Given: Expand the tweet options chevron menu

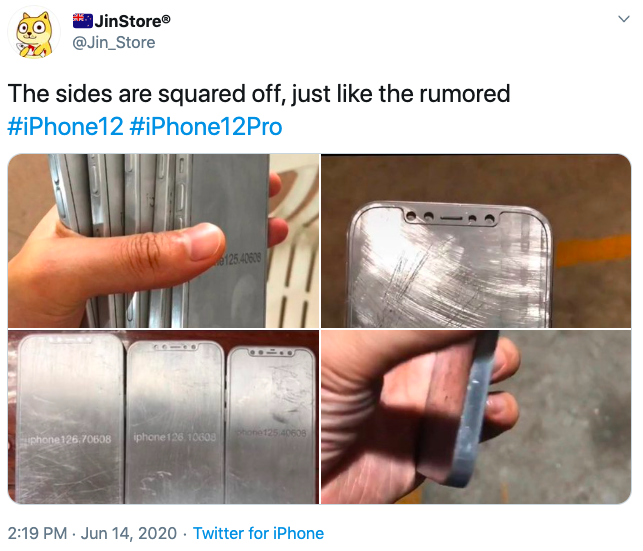Looking at the screenshot, I should [624, 19].
